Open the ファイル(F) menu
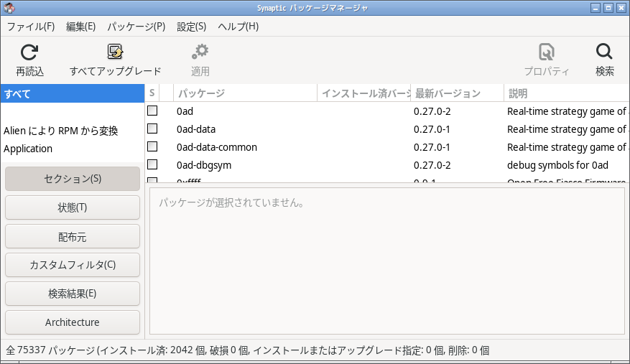Image resolution: width=630 pixels, height=364 pixels. pos(31,27)
